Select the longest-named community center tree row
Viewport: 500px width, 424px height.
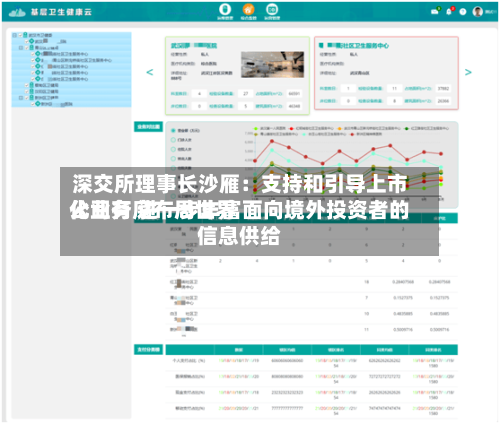coord(76,60)
